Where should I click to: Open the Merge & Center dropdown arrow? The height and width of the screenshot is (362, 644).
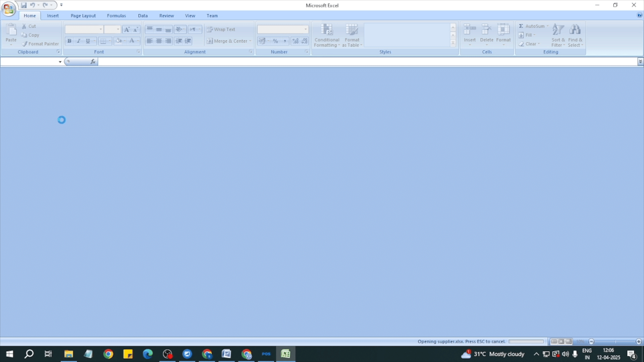pyautogui.click(x=250, y=41)
